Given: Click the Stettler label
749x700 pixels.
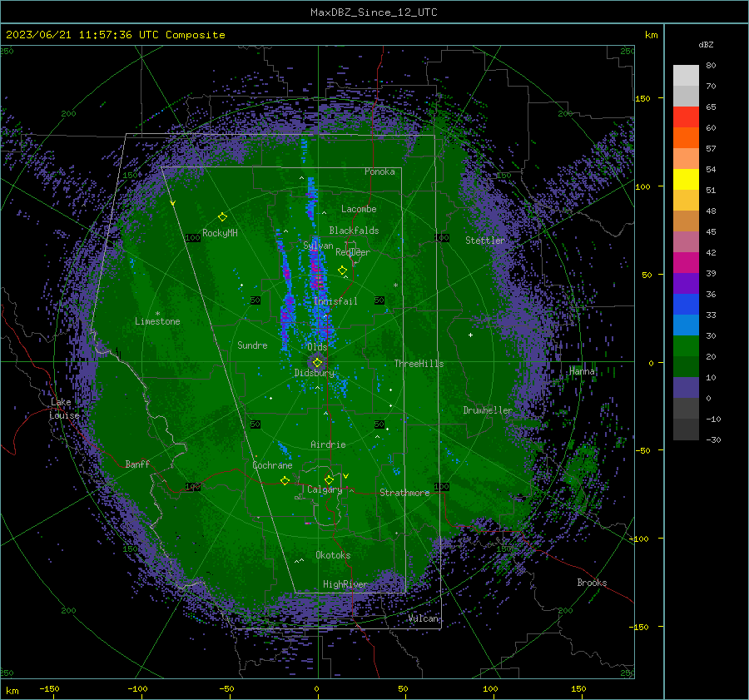Looking at the screenshot, I should [485, 241].
